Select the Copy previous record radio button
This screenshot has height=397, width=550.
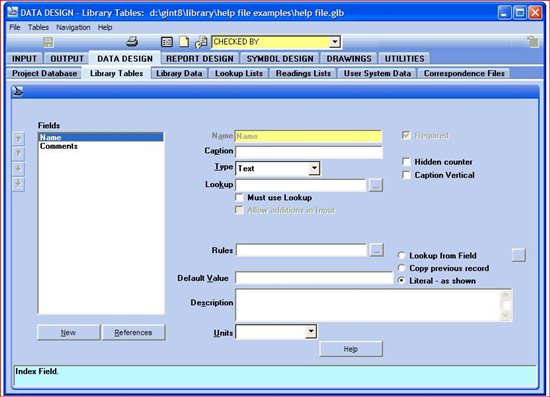point(402,268)
